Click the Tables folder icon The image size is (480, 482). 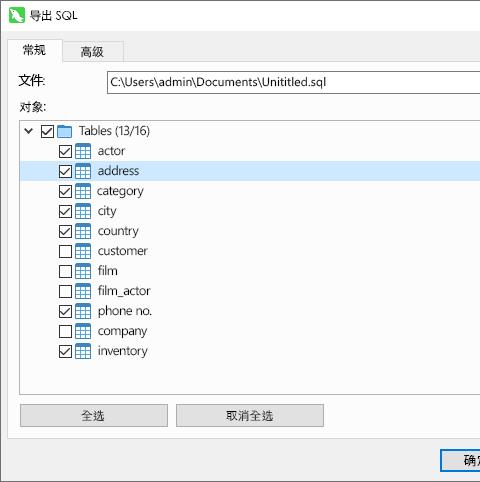coord(65,131)
